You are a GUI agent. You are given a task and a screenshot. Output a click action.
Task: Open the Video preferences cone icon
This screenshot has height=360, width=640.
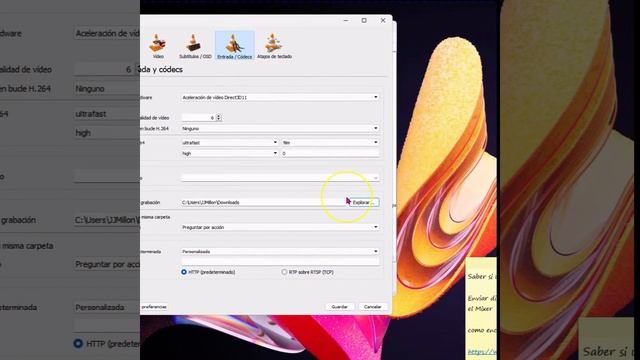click(x=158, y=46)
